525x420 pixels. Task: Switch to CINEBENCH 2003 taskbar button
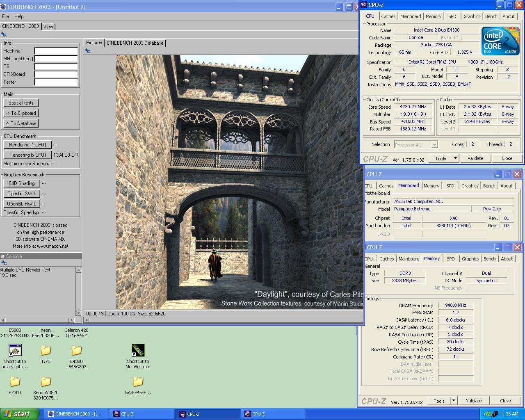[77, 414]
